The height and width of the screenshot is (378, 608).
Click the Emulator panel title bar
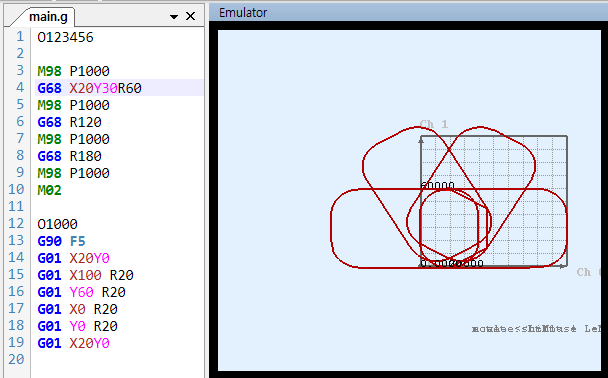pyautogui.click(x=408, y=12)
